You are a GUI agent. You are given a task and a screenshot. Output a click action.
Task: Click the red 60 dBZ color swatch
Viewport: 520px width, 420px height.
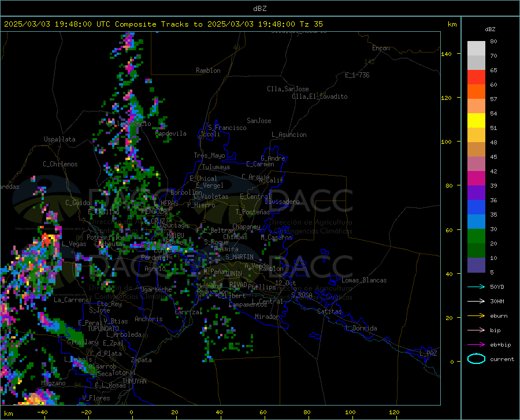tap(476, 77)
